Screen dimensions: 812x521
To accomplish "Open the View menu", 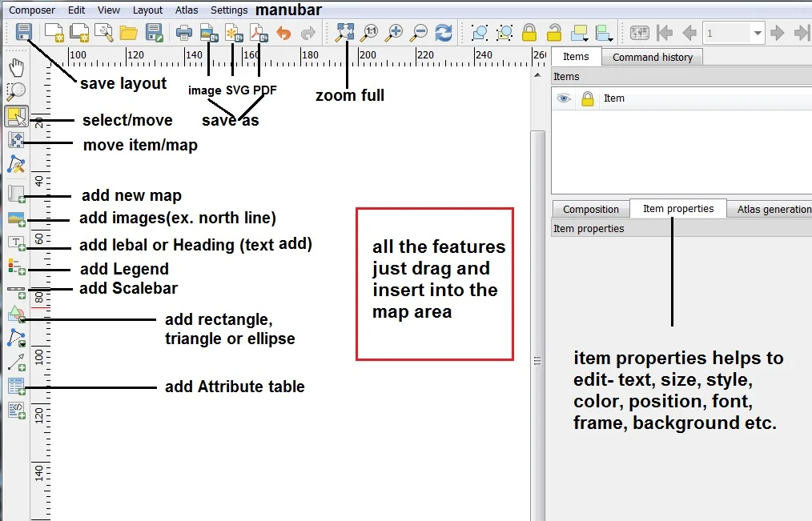I will tap(109, 10).
